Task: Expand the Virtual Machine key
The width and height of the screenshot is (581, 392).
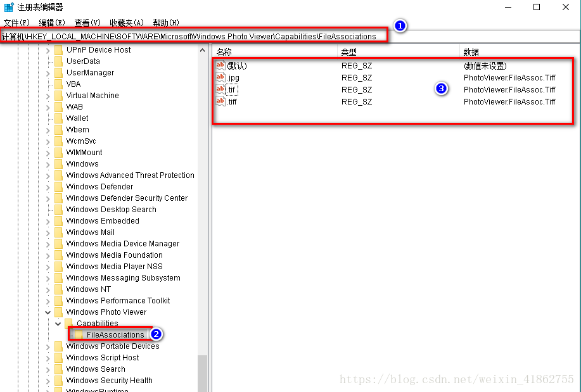Action: (x=48, y=96)
